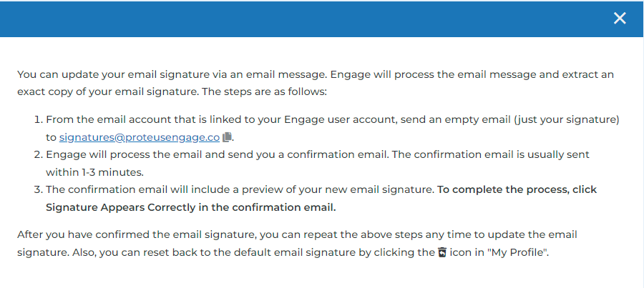644x288 pixels.
Task: Click the empty white area below the text
Action: tap(322, 275)
